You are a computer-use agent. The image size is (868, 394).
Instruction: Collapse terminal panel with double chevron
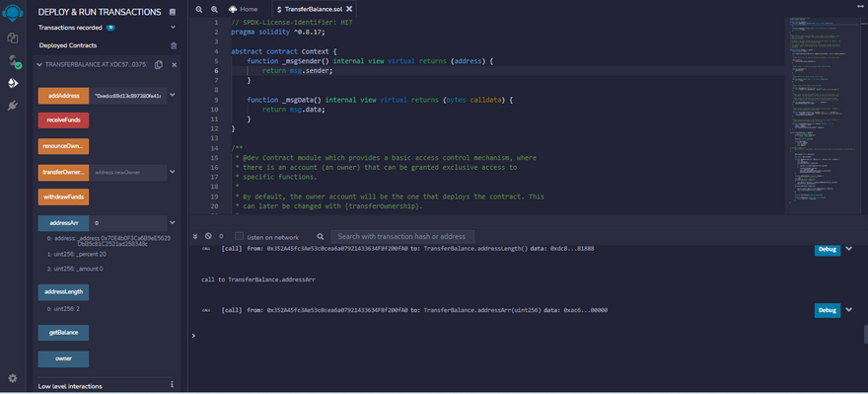pos(195,236)
